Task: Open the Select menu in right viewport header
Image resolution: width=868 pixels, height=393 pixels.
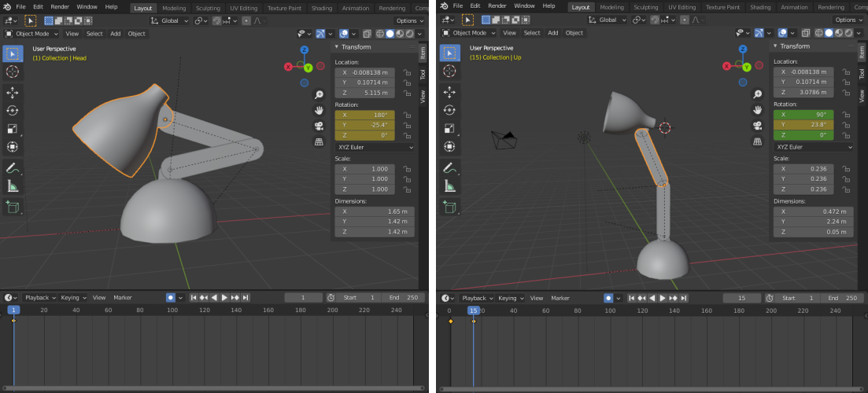Action: (532, 32)
